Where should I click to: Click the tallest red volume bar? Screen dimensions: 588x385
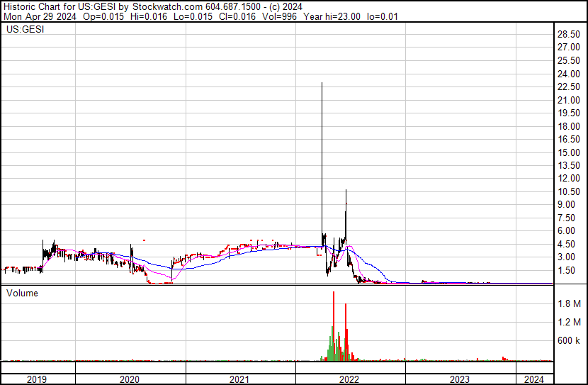pyautogui.click(x=334, y=325)
